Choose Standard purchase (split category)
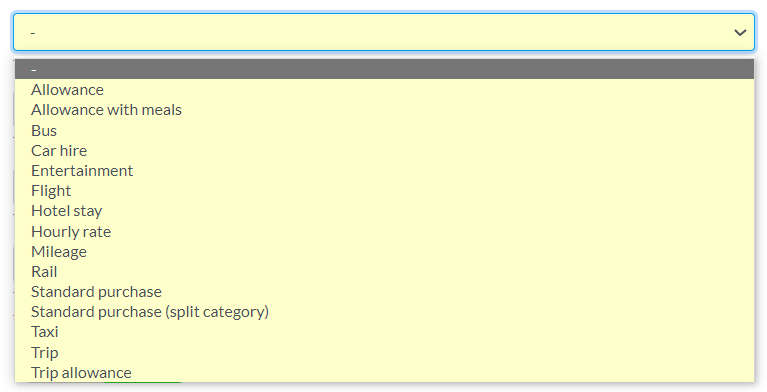This screenshot has height=392, width=767. (384, 311)
